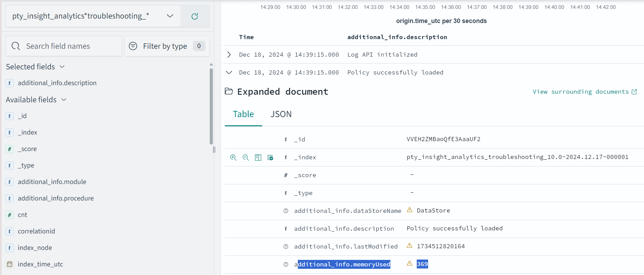This screenshot has height=275, width=644.
Task: Click warning icon beside memoryUsed value 369
Action: tap(410, 264)
